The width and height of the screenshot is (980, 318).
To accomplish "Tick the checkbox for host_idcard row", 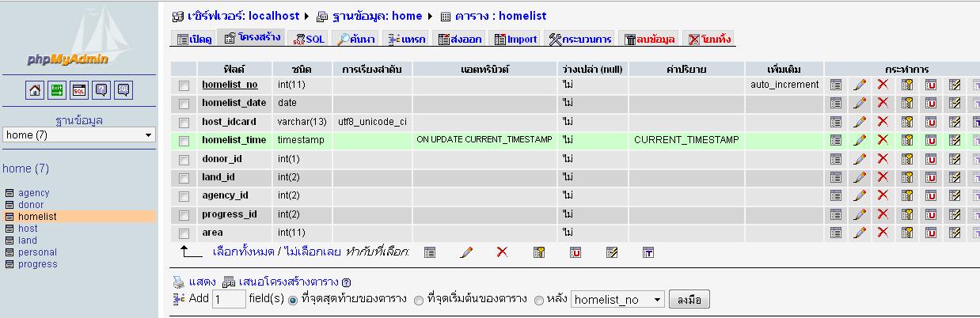I will (184, 123).
